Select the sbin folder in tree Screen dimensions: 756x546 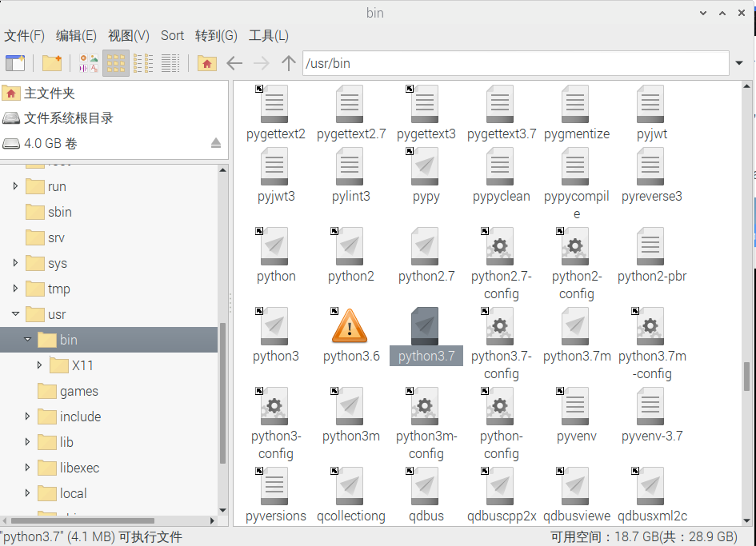coord(48,212)
